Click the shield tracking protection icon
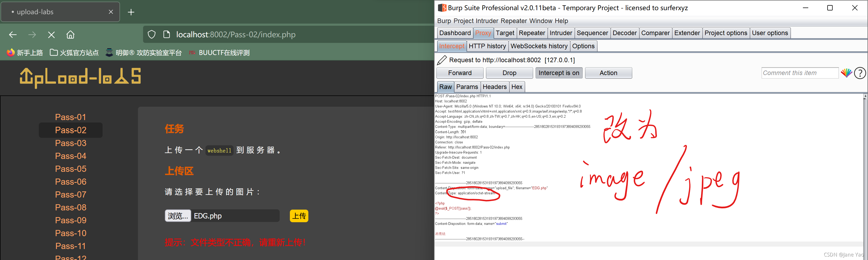 point(152,34)
